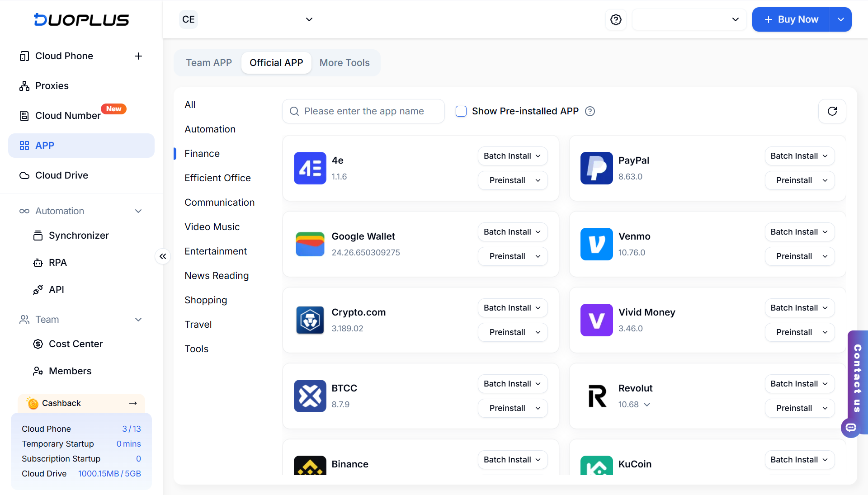The height and width of the screenshot is (495, 868).
Task: Open Preinstall dropdown for Google Wallet
Action: point(513,256)
